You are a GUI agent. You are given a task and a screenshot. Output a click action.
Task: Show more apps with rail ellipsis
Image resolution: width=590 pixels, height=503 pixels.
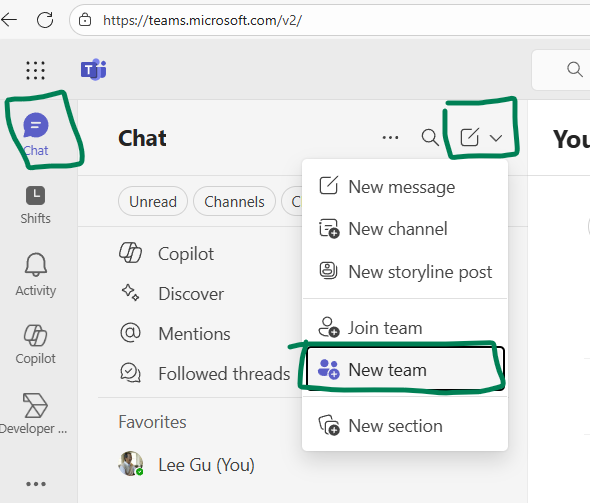pyautogui.click(x=36, y=484)
